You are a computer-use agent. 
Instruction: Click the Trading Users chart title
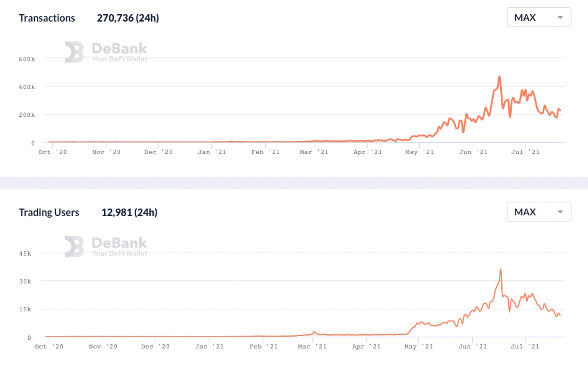coord(49,212)
